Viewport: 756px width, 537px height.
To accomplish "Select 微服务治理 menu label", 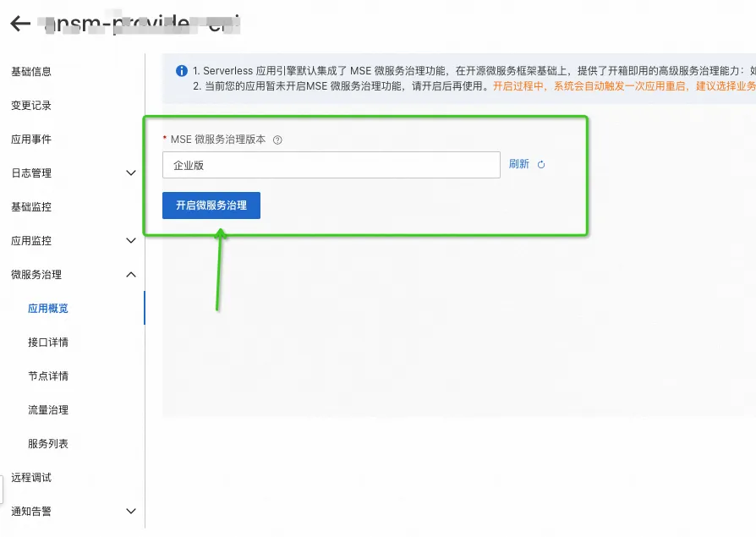I will (x=36, y=274).
